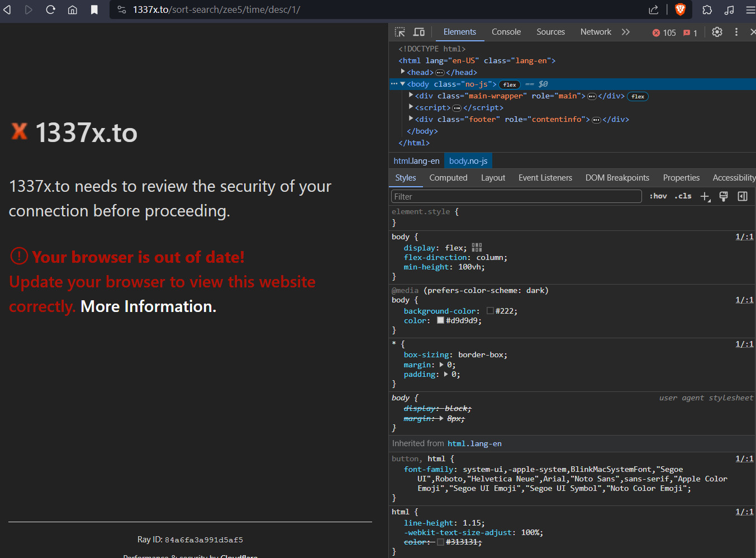The image size is (756, 558).
Task: Follow the html.lang-en inherited-from link
Action: [474, 443]
